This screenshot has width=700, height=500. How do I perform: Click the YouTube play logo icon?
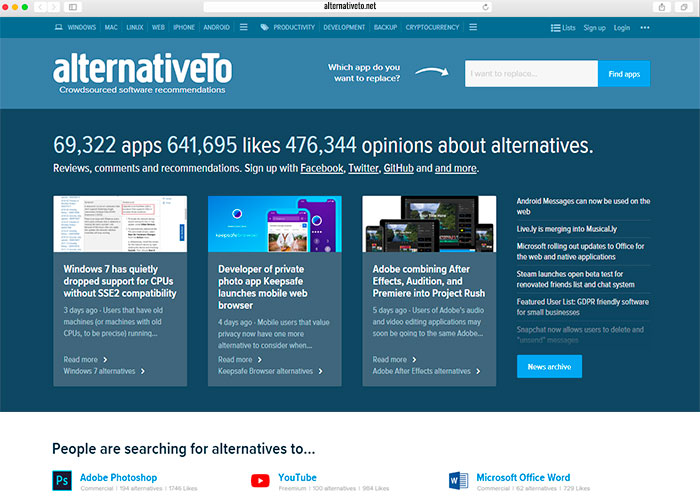tap(260, 481)
